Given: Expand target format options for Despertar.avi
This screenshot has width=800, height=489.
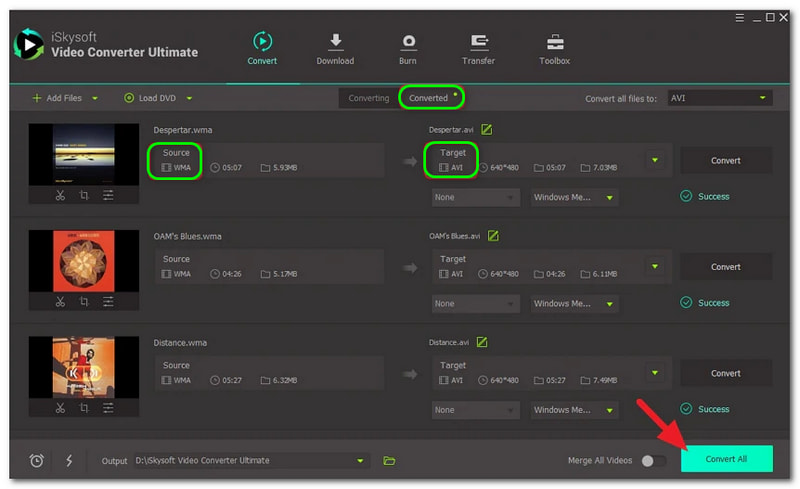Looking at the screenshot, I should pyautogui.click(x=655, y=160).
